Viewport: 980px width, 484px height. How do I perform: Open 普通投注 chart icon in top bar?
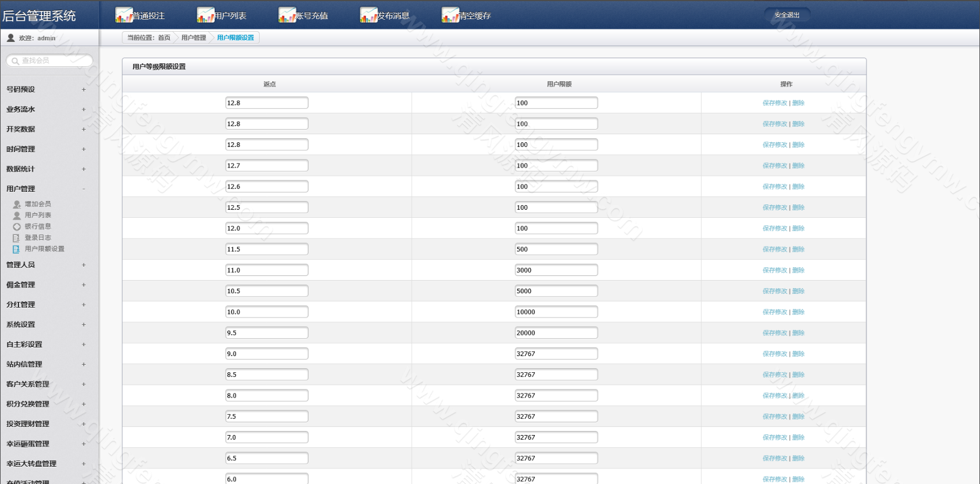(124, 15)
